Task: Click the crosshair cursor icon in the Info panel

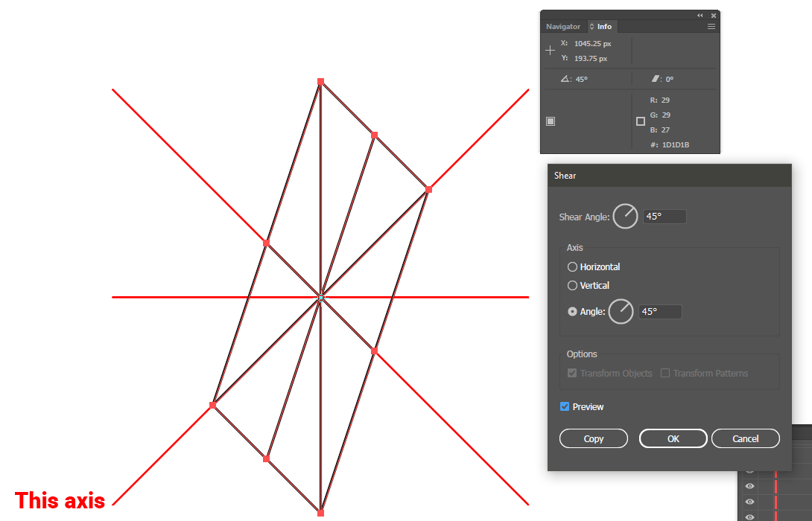Action: pos(550,51)
